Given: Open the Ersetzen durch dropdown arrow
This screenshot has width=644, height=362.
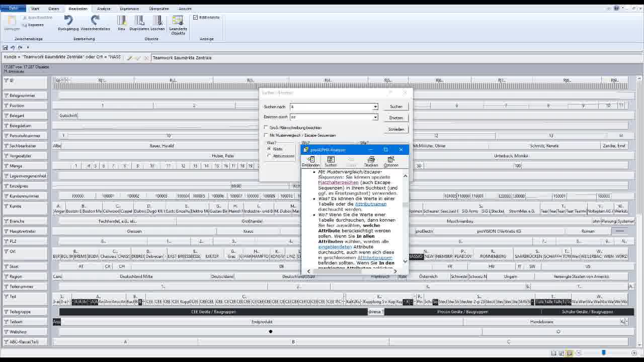Looking at the screenshot, I should click(x=375, y=117).
